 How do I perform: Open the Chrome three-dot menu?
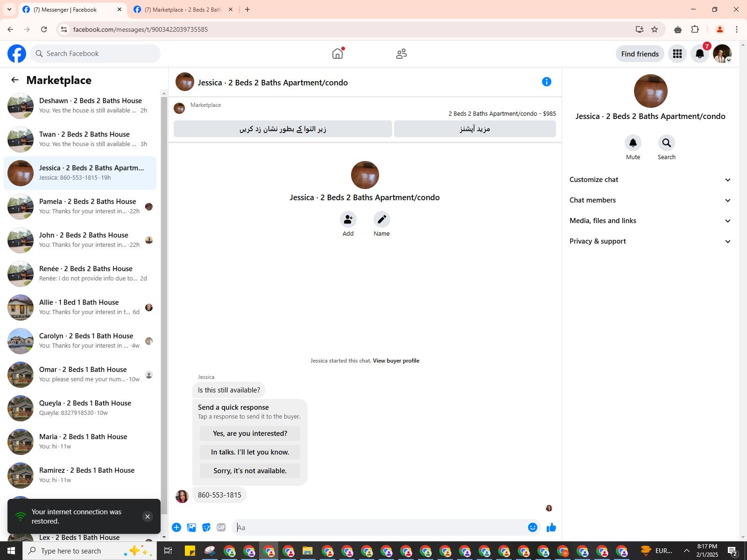click(x=737, y=29)
